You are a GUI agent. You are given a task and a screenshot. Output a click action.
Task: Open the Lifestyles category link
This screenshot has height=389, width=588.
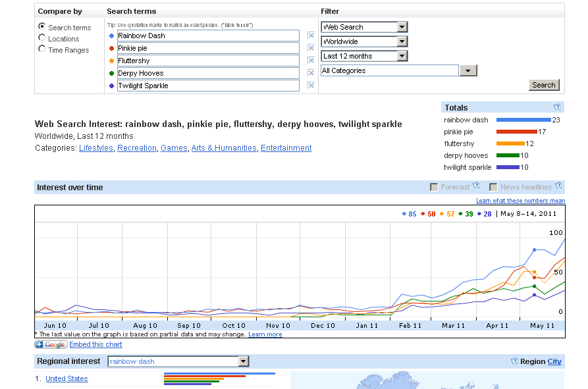click(x=95, y=148)
